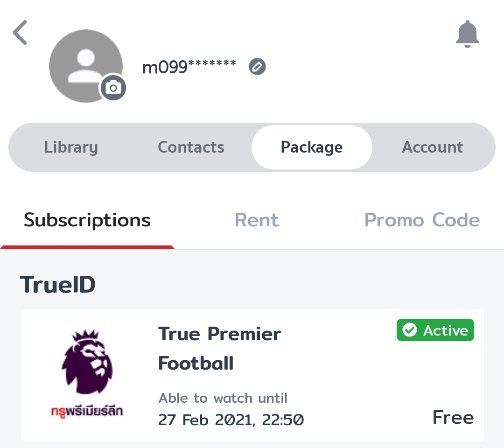Select the Package tab
This screenshot has height=448, width=504.
click(x=312, y=147)
